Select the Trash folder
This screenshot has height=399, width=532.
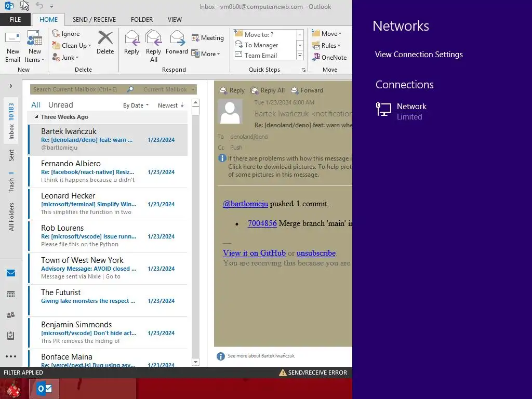point(11,181)
